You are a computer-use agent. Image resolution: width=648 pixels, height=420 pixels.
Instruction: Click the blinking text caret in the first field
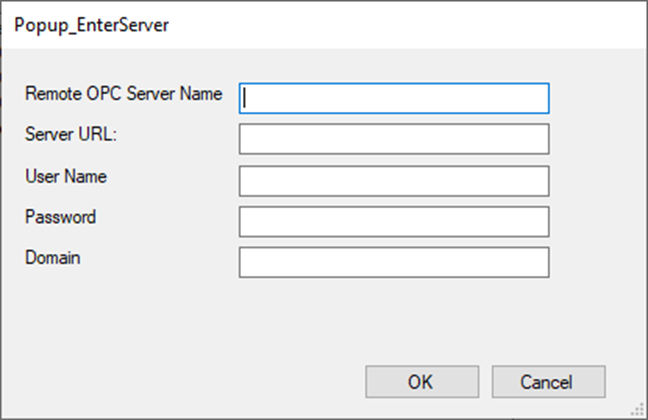pos(245,98)
